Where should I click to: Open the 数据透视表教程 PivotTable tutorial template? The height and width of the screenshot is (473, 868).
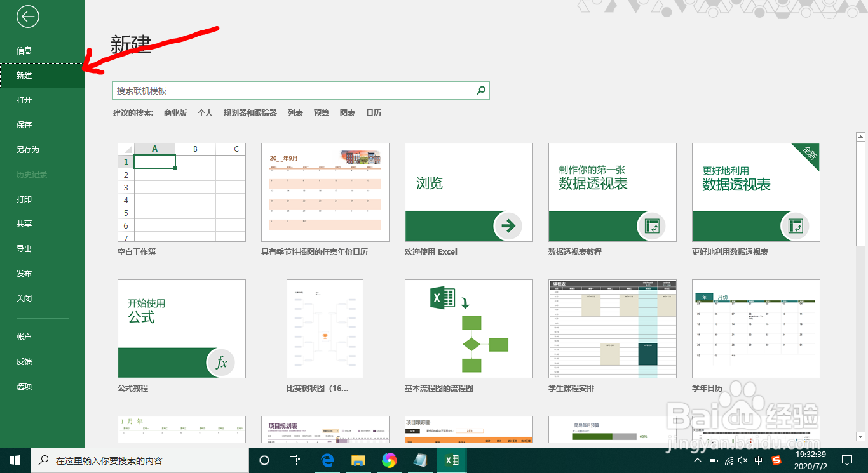click(612, 192)
